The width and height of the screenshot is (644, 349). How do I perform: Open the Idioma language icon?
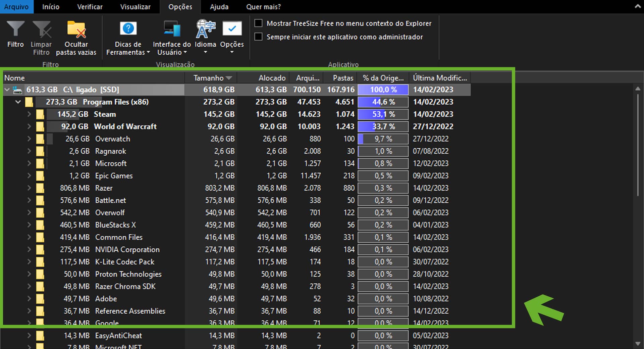pos(205,29)
